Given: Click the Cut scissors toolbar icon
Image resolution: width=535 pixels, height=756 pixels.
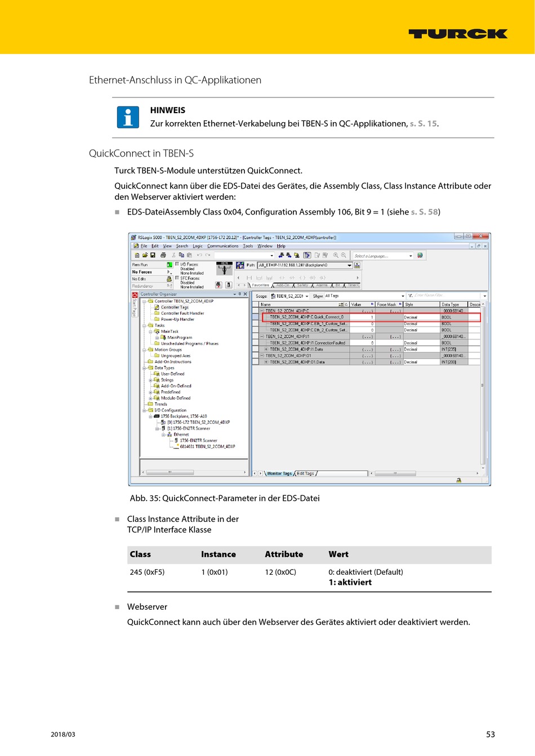Looking at the screenshot, I should tap(174, 255).
